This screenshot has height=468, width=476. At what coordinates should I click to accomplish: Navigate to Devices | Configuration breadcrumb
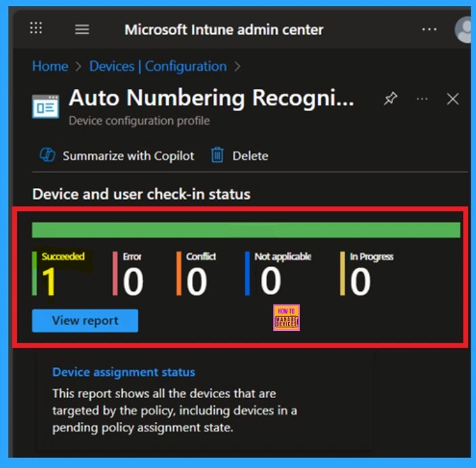coord(158,66)
